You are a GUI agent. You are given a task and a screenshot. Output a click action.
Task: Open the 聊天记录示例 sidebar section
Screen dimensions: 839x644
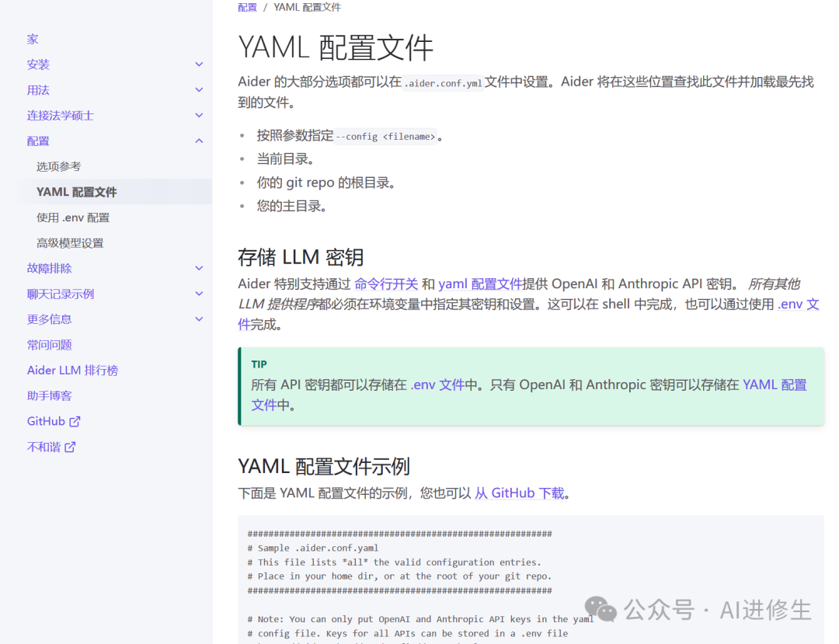coord(61,294)
